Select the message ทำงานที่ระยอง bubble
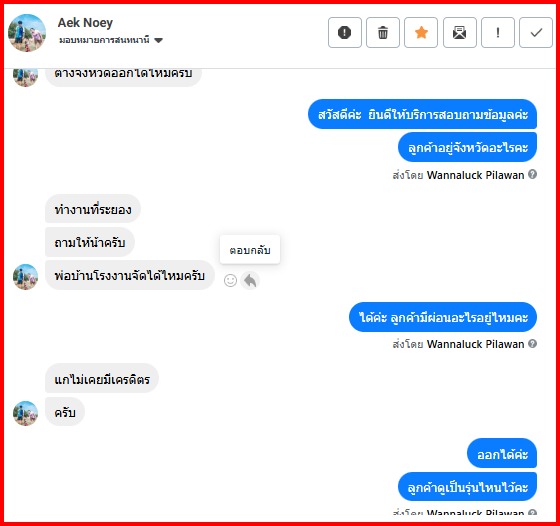The image size is (560, 526). (93, 209)
